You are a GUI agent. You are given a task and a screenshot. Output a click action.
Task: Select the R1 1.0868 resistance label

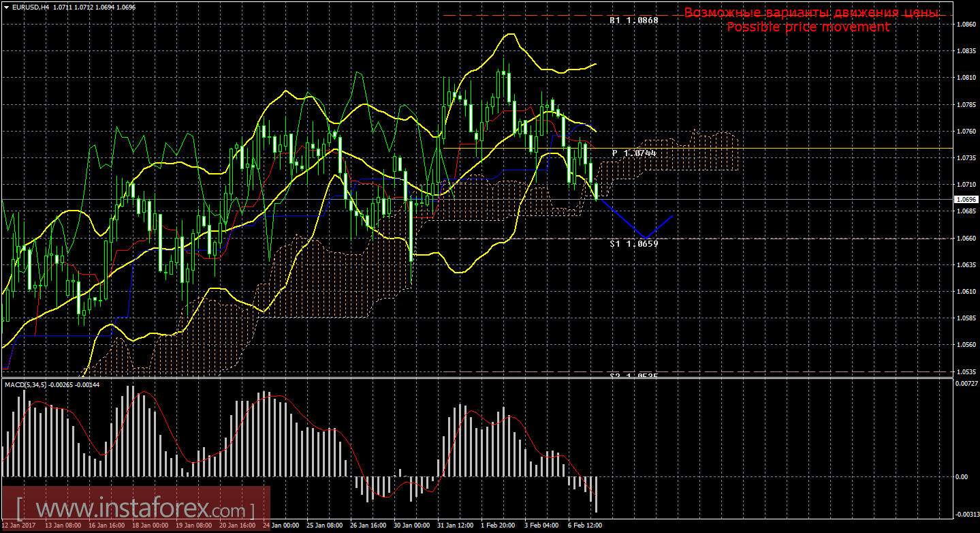point(634,20)
